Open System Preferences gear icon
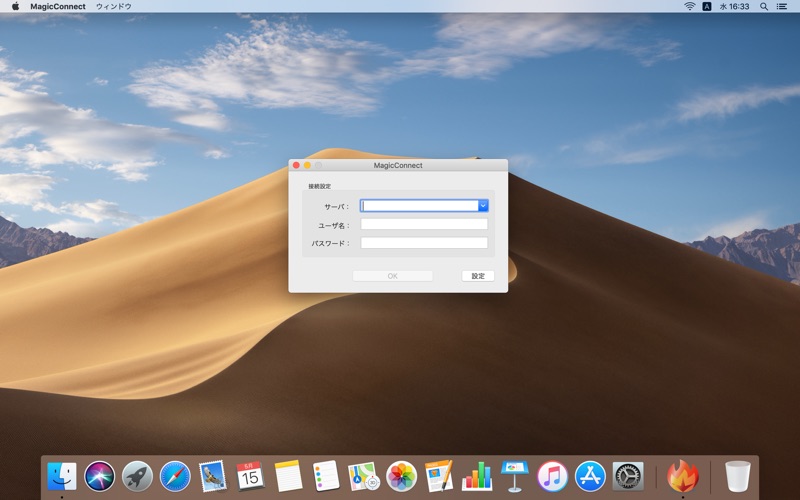 pos(628,476)
